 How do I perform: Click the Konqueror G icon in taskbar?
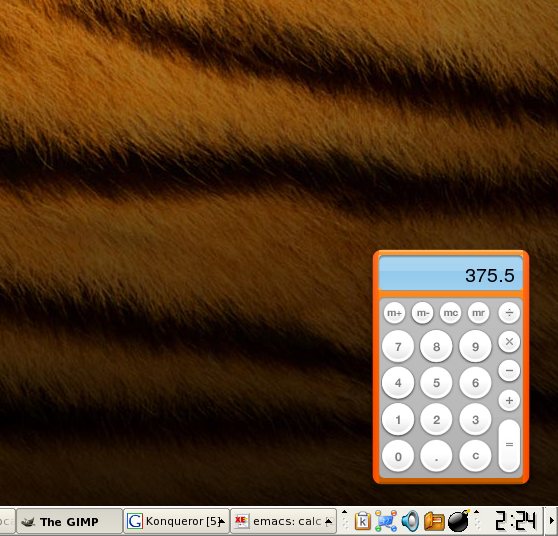(x=135, y=522)
